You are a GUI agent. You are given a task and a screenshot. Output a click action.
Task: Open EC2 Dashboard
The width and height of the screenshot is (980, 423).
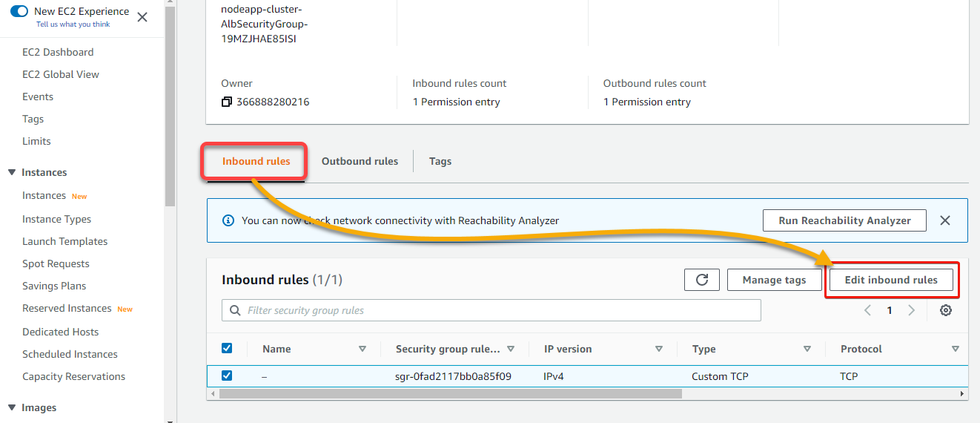(x=58, y=52)
